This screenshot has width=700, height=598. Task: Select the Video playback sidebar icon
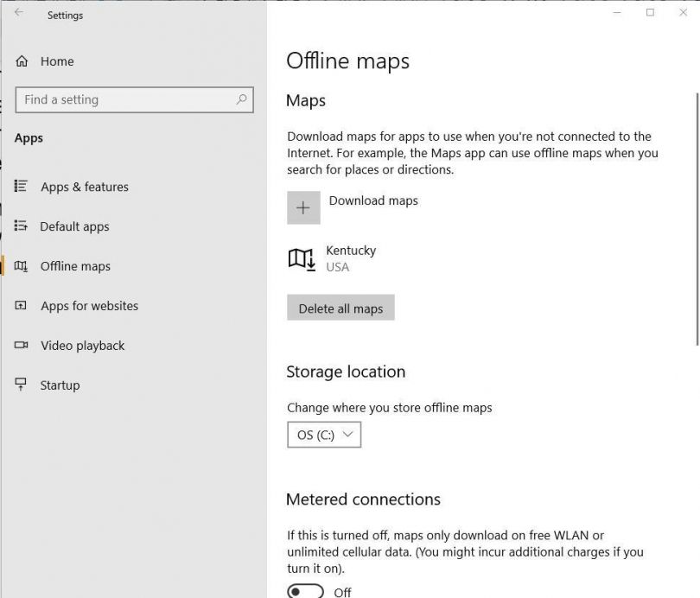pos(20,346)
